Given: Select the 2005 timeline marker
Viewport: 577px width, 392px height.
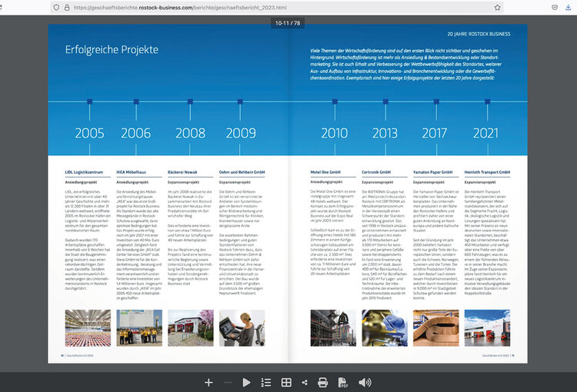Looking at the screenshot, I should (x=90, y=101).
